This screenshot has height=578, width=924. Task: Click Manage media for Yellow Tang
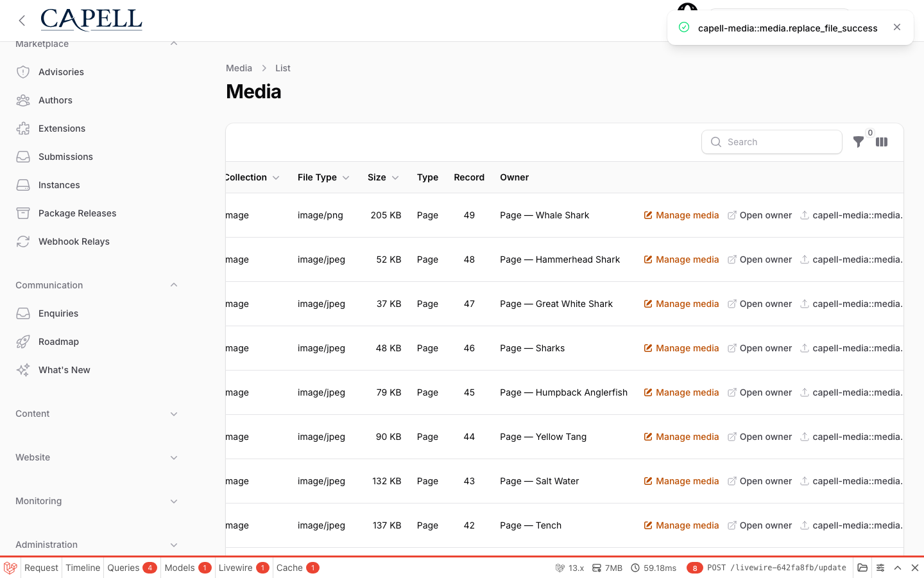tap(681, 437)
